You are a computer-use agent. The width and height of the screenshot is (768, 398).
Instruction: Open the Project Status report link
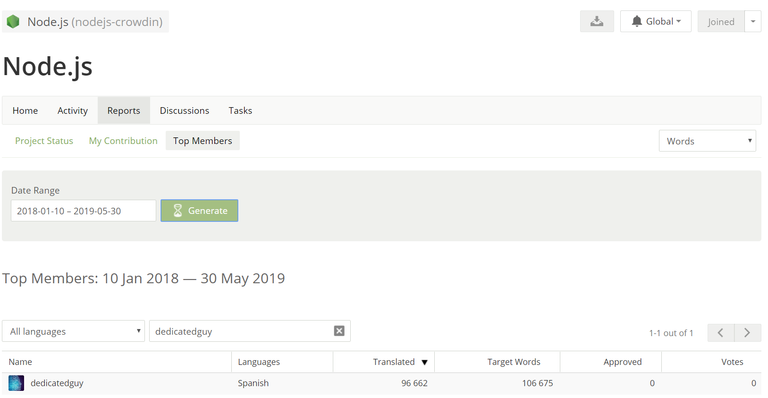44,141
